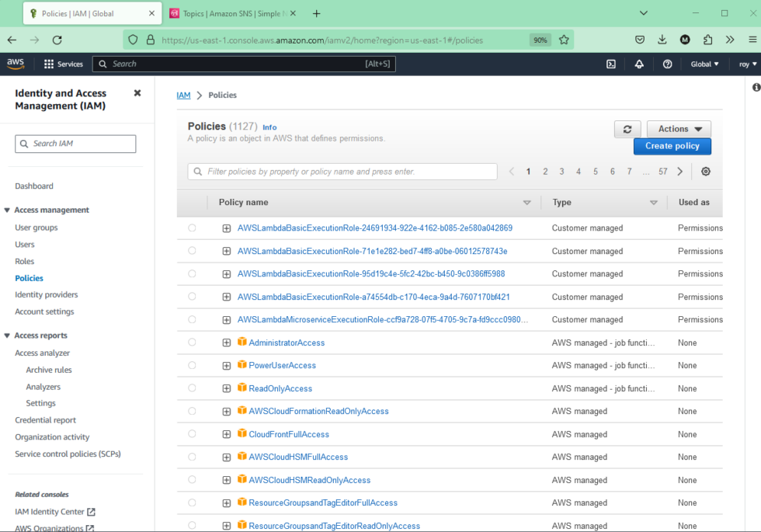Open the Services menu

[63, 64]
